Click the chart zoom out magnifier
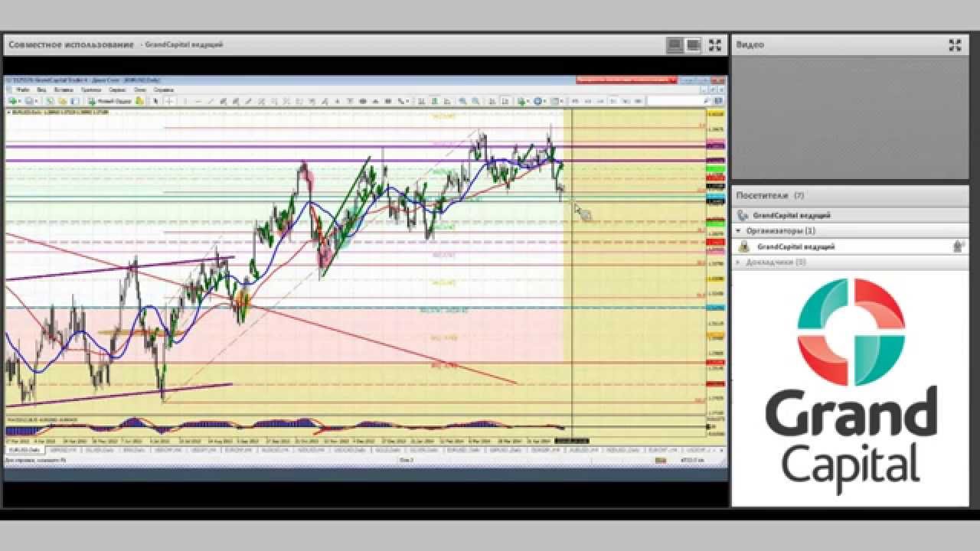Screen dimensions: 980x551 coord(475,101)
